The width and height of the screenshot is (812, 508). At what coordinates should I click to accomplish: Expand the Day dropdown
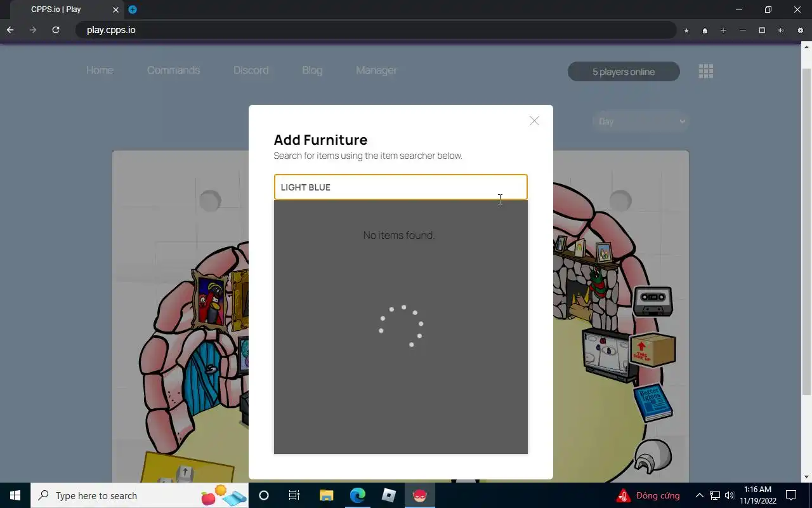(640, 121)
